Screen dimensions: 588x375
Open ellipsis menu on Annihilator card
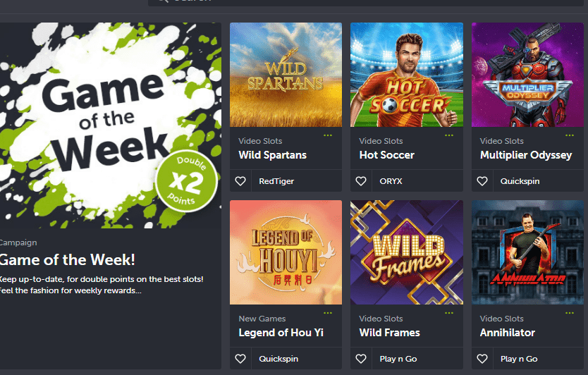pyautogui.click(x=570, y=313)
